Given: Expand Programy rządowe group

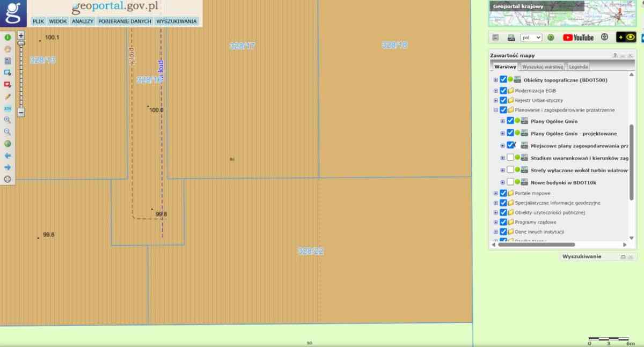Looking at the screenshot, I should coord(495,222).
